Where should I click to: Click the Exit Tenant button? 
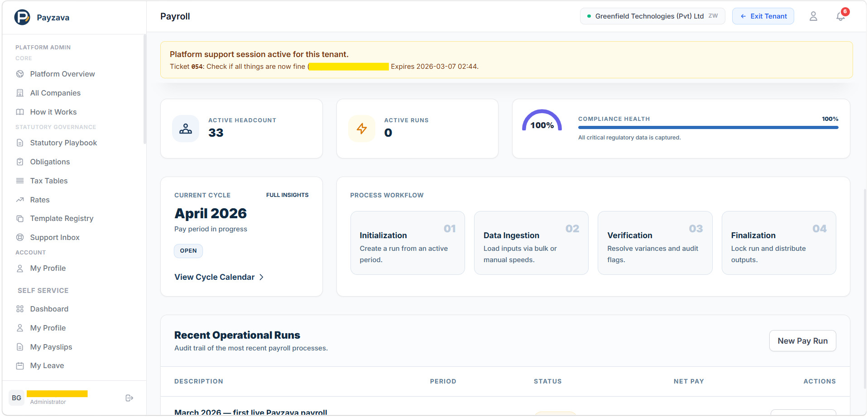[763, 16]
